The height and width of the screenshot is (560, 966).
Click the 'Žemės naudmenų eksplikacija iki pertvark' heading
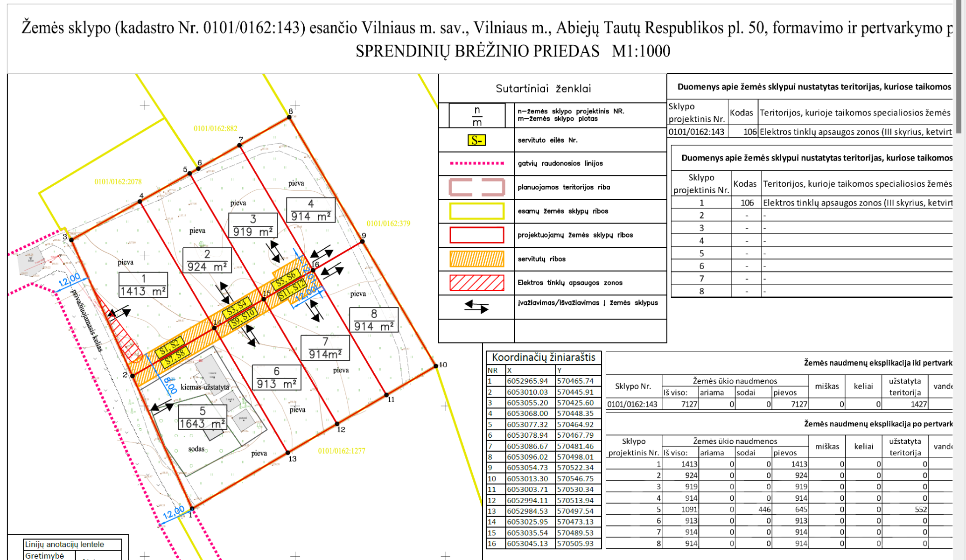878,363
